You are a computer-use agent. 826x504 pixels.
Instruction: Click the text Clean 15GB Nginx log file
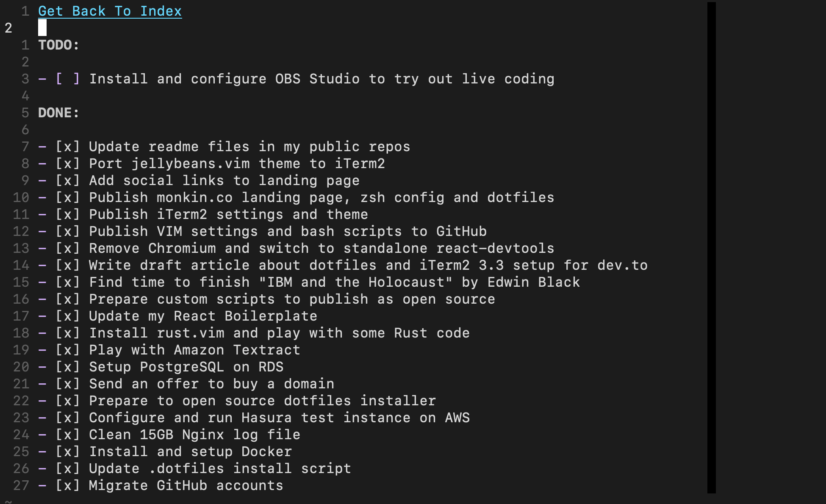(x=194, y=435)
